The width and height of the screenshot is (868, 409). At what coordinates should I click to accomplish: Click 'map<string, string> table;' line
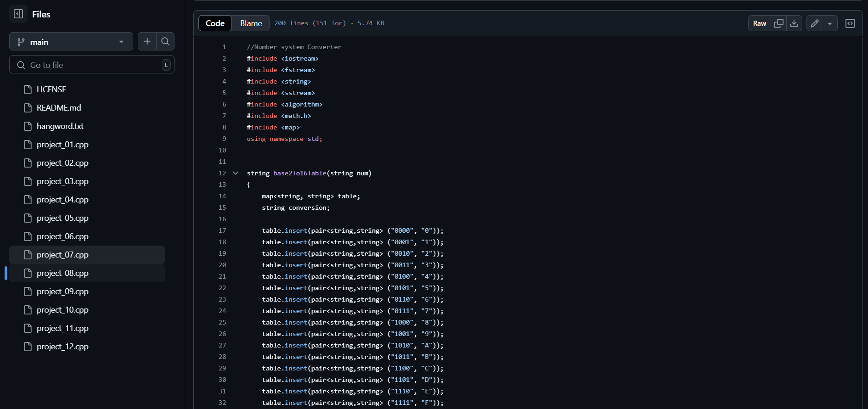[x=311, y=196]
